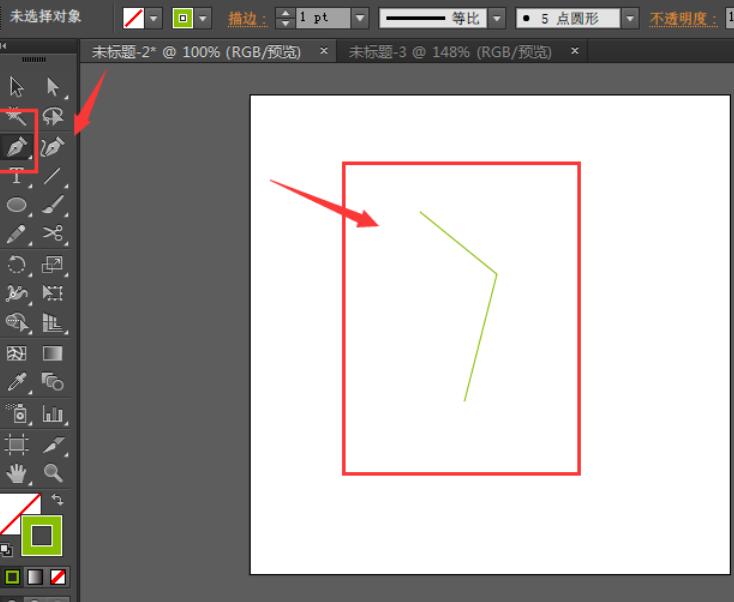Image resolution: width=734 pixels, height=602 pixels.
Task: Open the 等比 width profile dropdown
Action: 497,19
